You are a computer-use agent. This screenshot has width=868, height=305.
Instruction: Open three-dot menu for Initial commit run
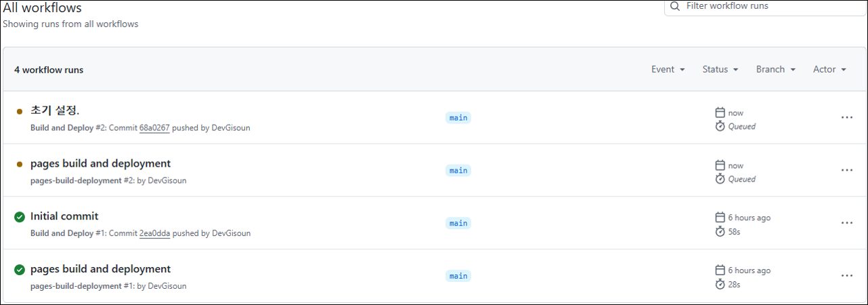coord(846,223)
